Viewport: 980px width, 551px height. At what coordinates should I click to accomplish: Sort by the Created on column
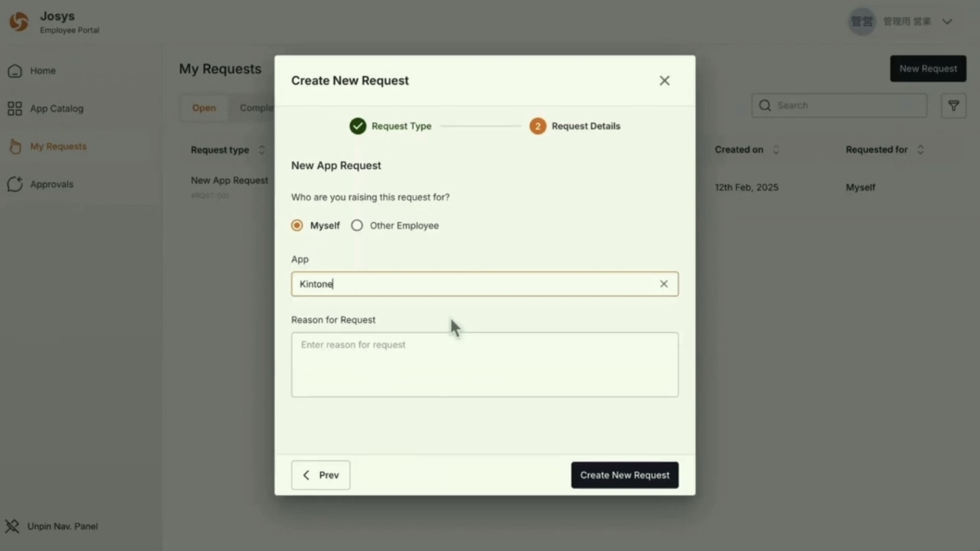coord(776,150)
